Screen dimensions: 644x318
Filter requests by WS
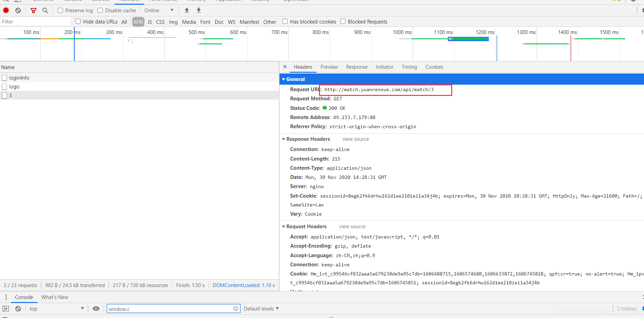tap(232, 22)
